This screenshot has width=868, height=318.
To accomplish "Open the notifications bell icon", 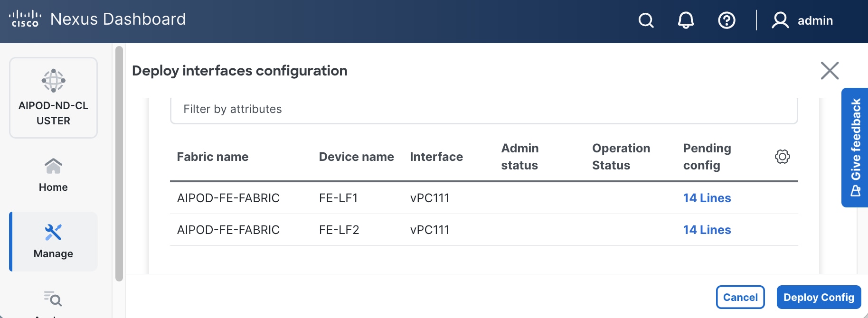I will [686, 20].
